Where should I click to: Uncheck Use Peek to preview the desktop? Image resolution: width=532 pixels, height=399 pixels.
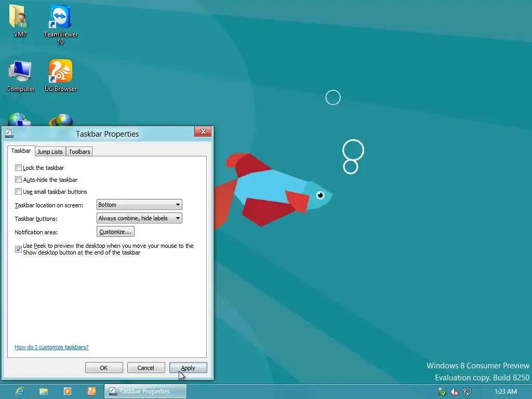(x=18, y=249)
